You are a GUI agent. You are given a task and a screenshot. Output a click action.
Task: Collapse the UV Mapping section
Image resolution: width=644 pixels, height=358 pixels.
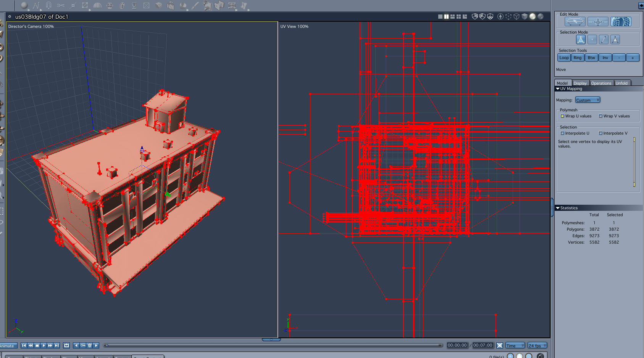click(558, 89)
